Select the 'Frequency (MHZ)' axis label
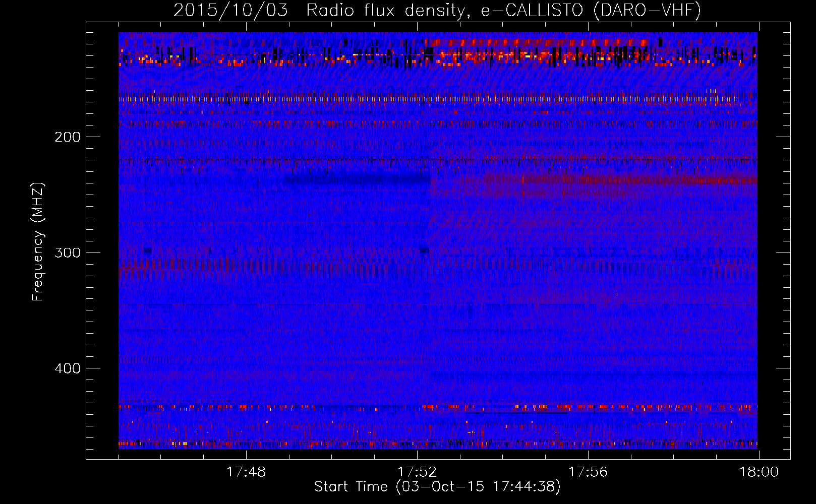The height and width of the screenshot is (504, 816). pos(38,242)
